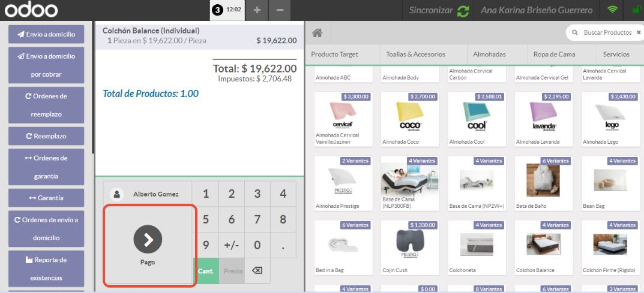Open Ordenes de envío a domicilio
The width and height of the screenshot is (644, 293).
(46, 229)
